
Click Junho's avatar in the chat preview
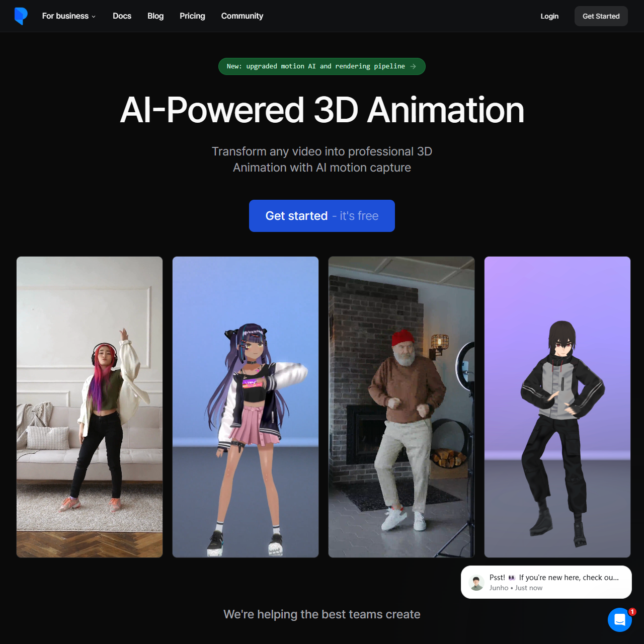(x=476, y=582)
